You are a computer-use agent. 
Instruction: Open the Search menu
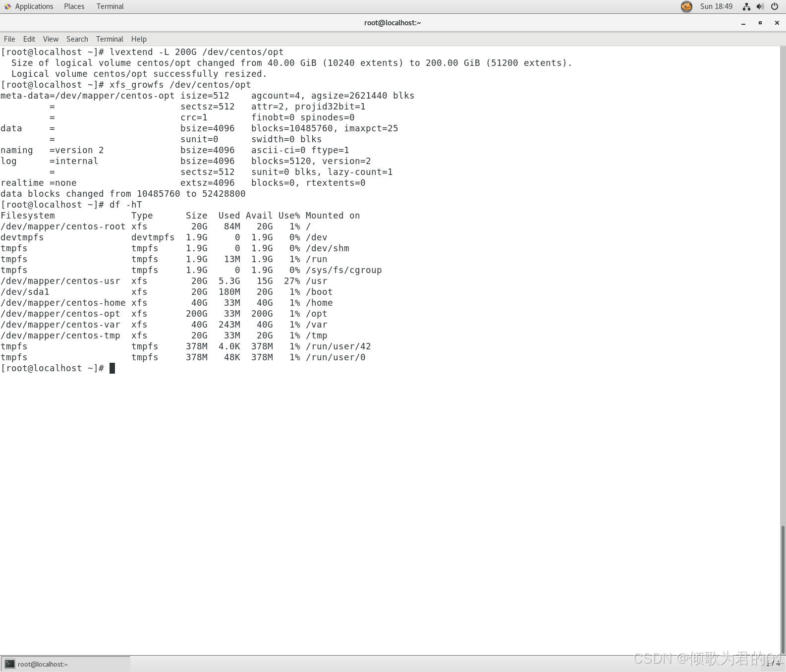pyautogui.click(x=77, y=39)
